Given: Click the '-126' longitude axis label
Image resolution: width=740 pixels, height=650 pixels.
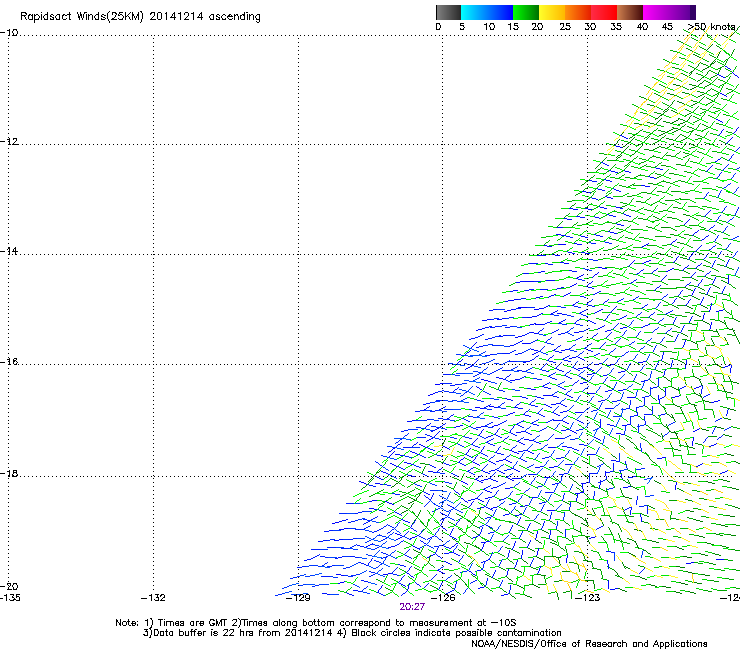Looking at the screenshot, I should pos(443,598).
